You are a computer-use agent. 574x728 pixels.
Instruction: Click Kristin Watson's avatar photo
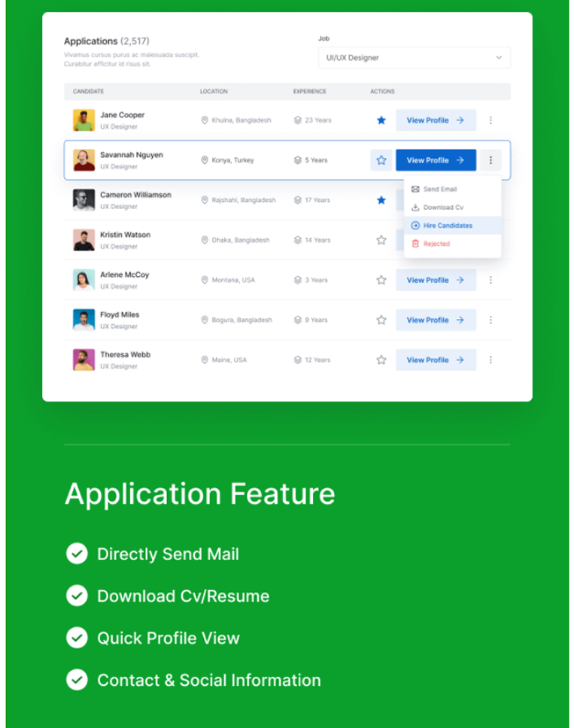[x=84, y=240]
